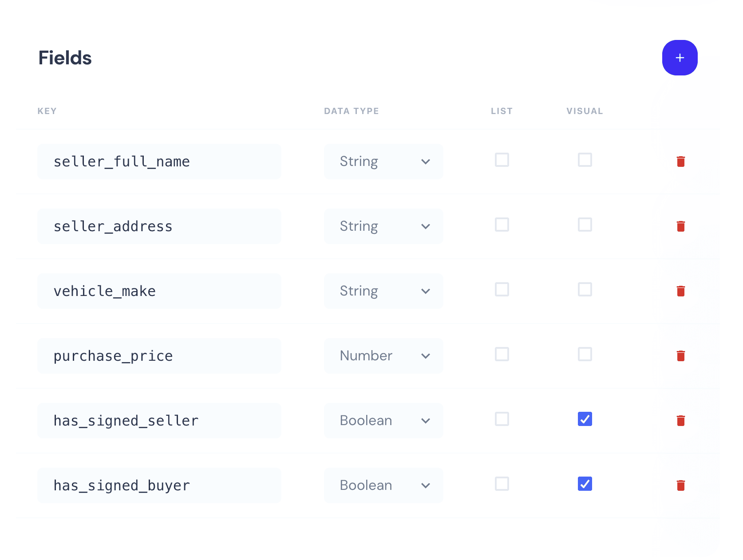This screenshot has width=743, height=560.
Task: Click the purchase_price key input
Action: coord(159,355)
